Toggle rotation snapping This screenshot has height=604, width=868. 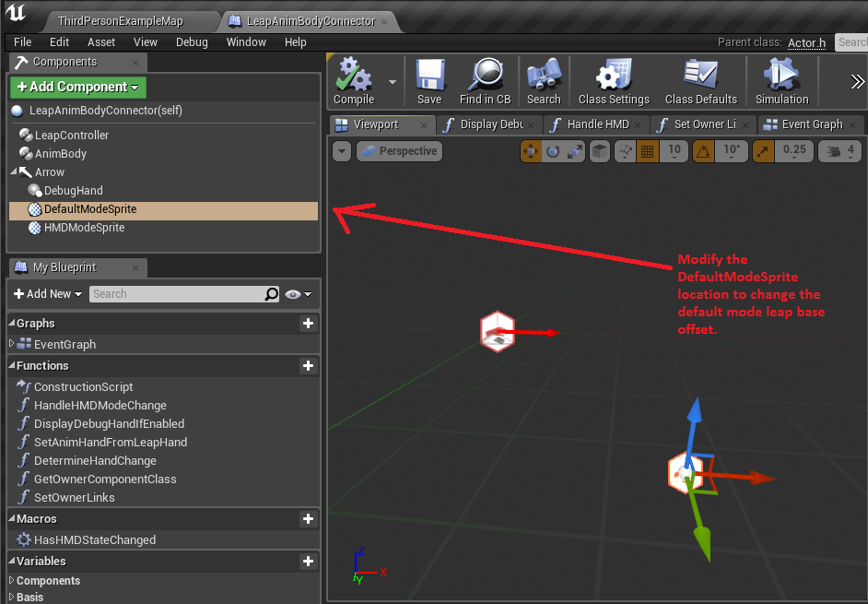703,151
